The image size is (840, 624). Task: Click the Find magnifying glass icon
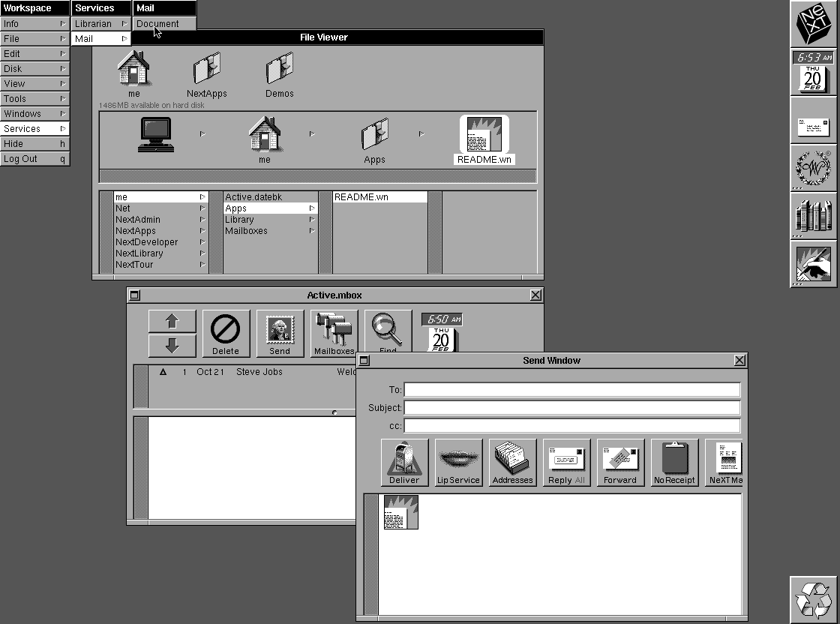[388, 331]
